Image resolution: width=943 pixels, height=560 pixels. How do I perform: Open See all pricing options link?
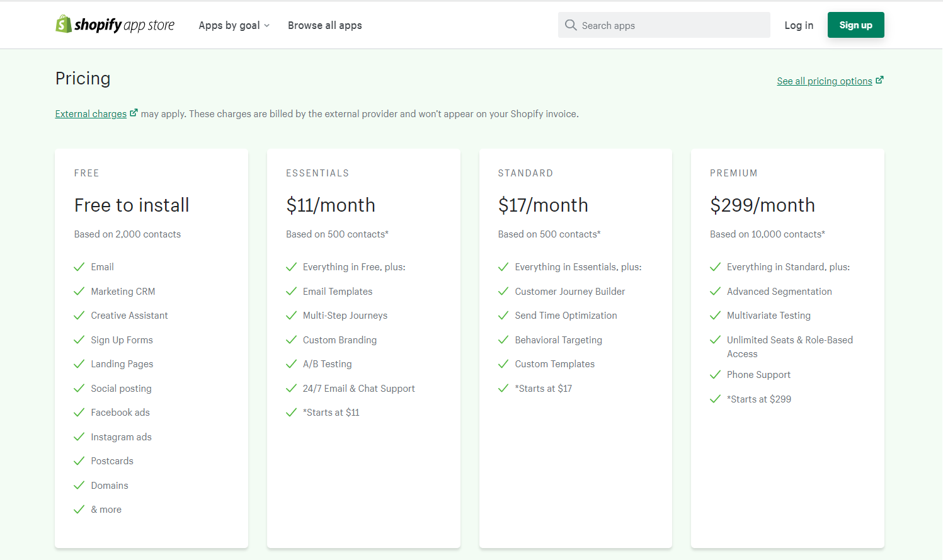824,81
